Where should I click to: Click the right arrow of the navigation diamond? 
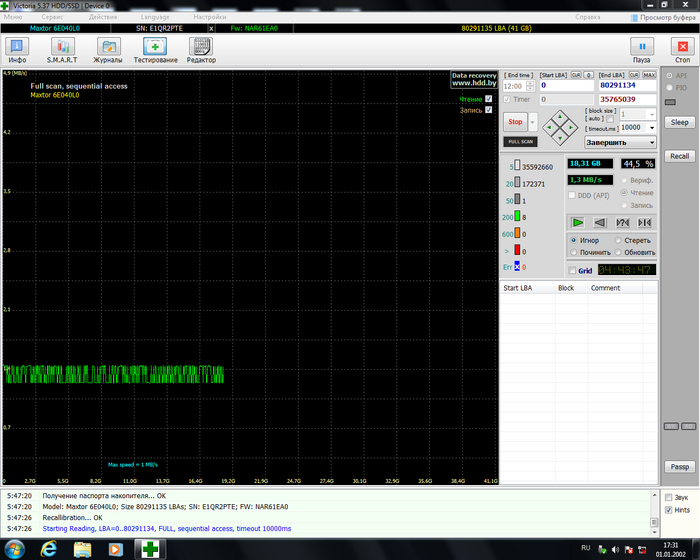[x=571, y=128]
